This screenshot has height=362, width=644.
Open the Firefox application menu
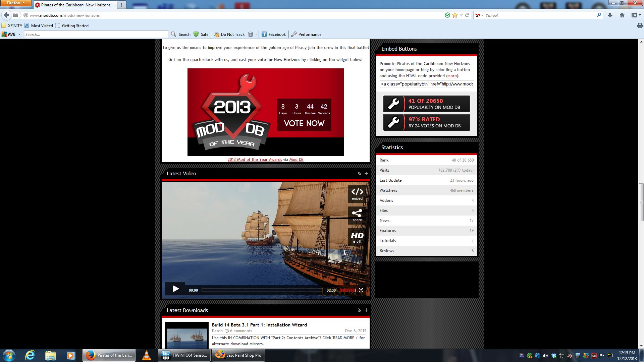15,3
